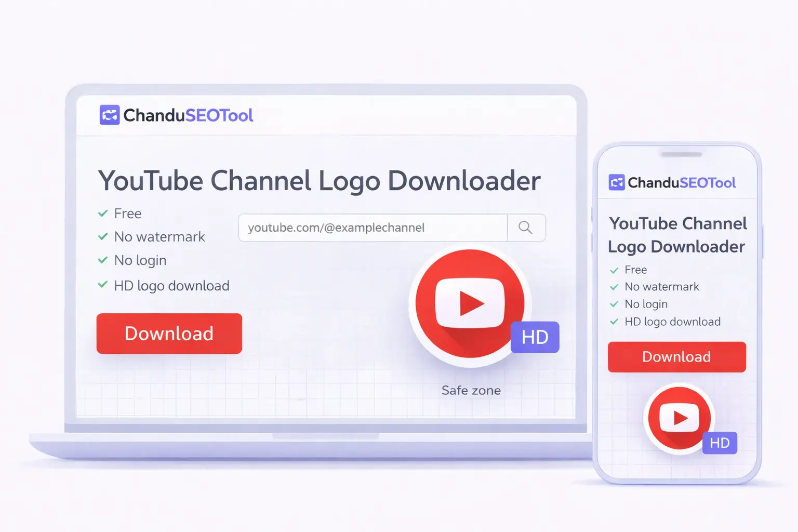This screenshot has width=798, height=532.
Task: Click 'No login' text on phone screen
Action: point(646,304)
